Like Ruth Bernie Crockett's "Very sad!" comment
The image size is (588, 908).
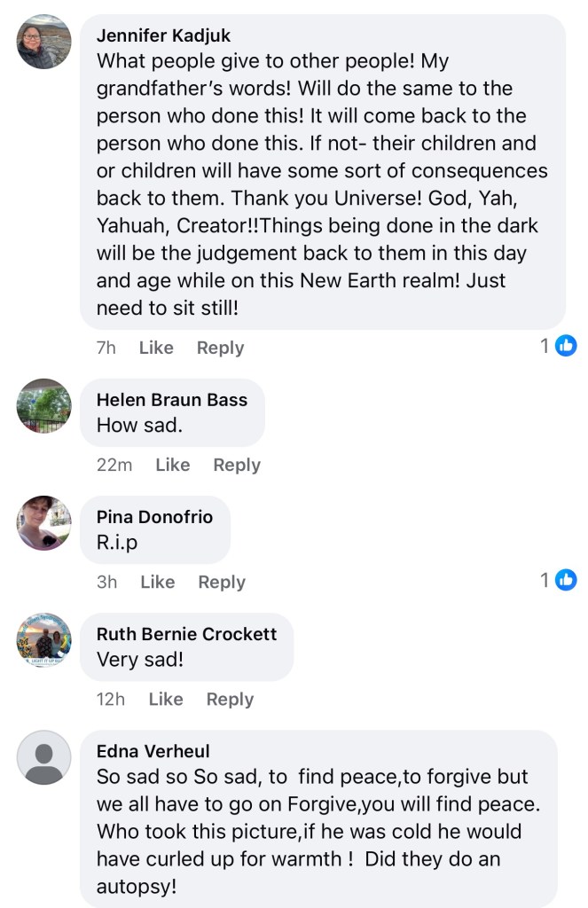(166, 699)
